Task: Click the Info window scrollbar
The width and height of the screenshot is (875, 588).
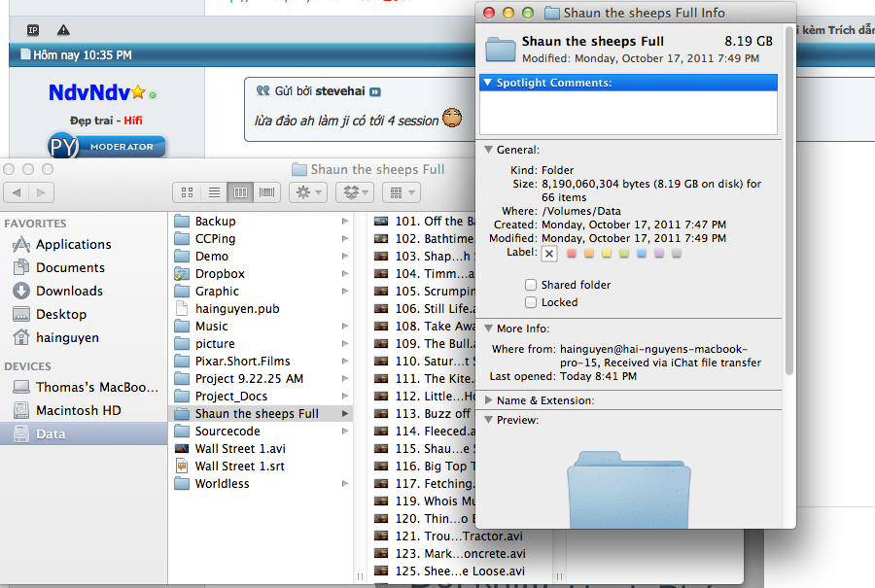Action: click(x=789, y=201)
